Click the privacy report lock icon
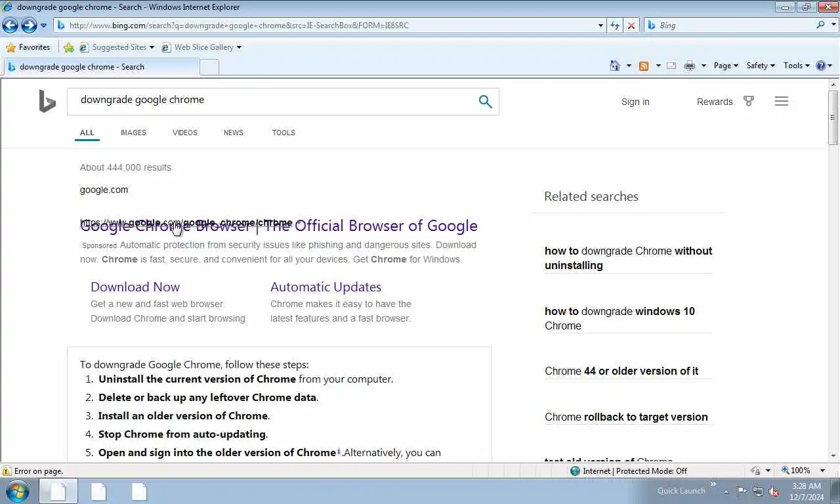840x504 pixels. [755, 471]
